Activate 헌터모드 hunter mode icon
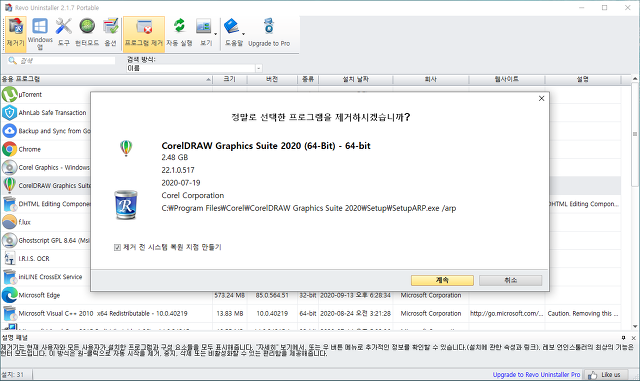Image resolution: width=640 pixels, height=381 pixels. pyautogui.click(x=87, y=34)
